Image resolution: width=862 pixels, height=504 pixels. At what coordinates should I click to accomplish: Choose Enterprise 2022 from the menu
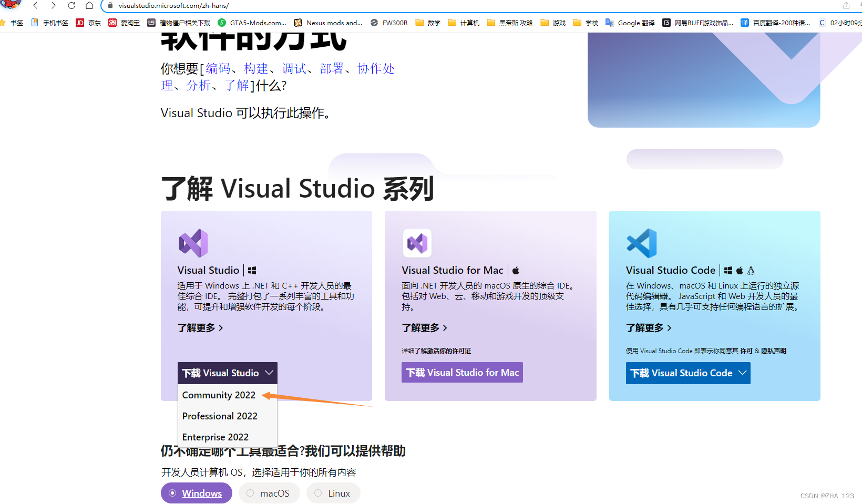click(x=215, y=437)
